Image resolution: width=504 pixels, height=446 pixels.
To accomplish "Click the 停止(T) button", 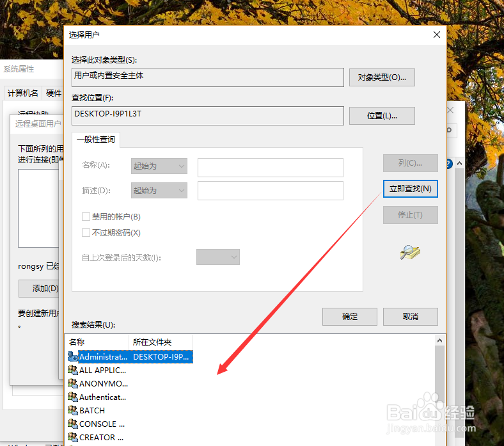I will [411, 215].
